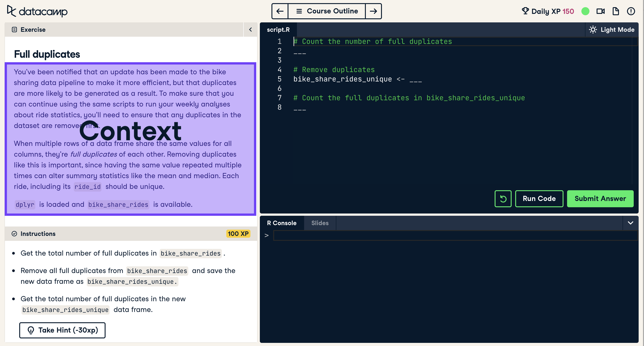
Task: Click the '# Remove duplicates' comment
Action: point(334,70)
